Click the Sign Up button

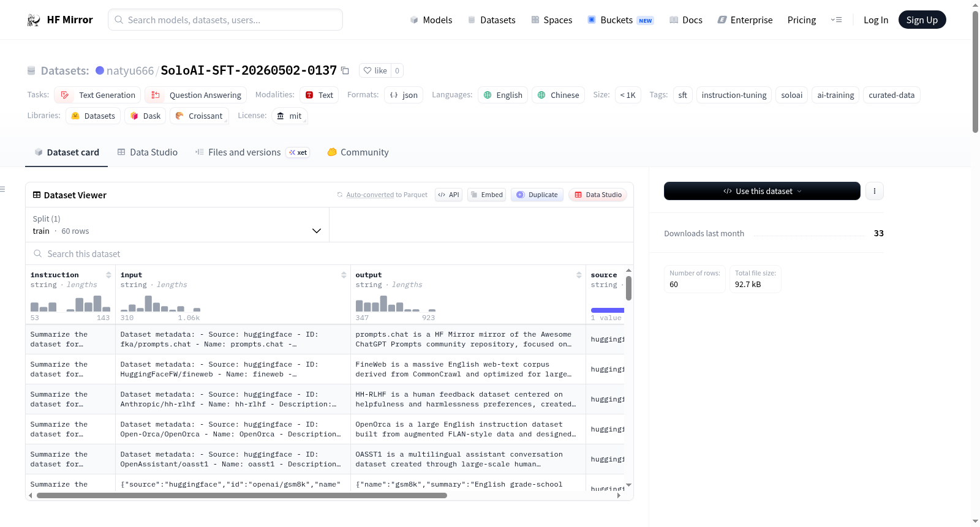point(922,20)
